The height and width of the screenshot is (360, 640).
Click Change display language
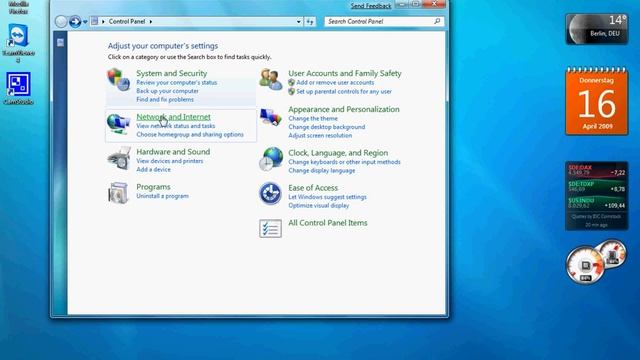point(322,171)
